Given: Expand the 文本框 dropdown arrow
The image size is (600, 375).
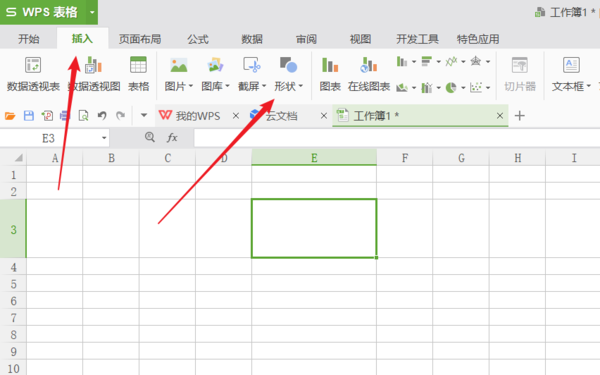Looking at the screenshot, I should [589, 86].
